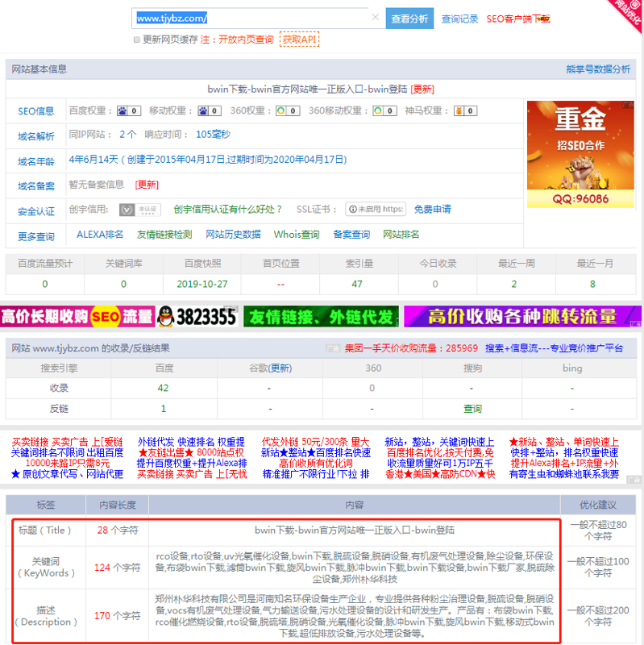
Task: Click the 索引量 value 47
Action: coord(357,285)
